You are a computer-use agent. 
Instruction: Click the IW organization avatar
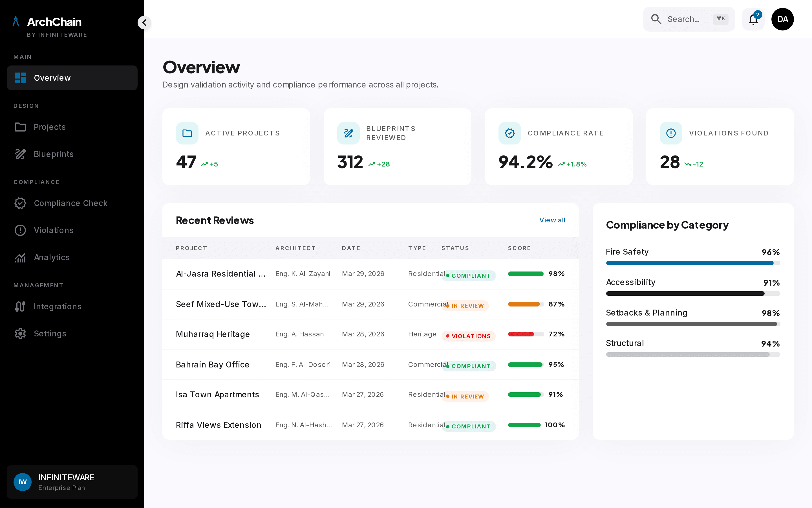pyautogui.click(x=23, y=482)
